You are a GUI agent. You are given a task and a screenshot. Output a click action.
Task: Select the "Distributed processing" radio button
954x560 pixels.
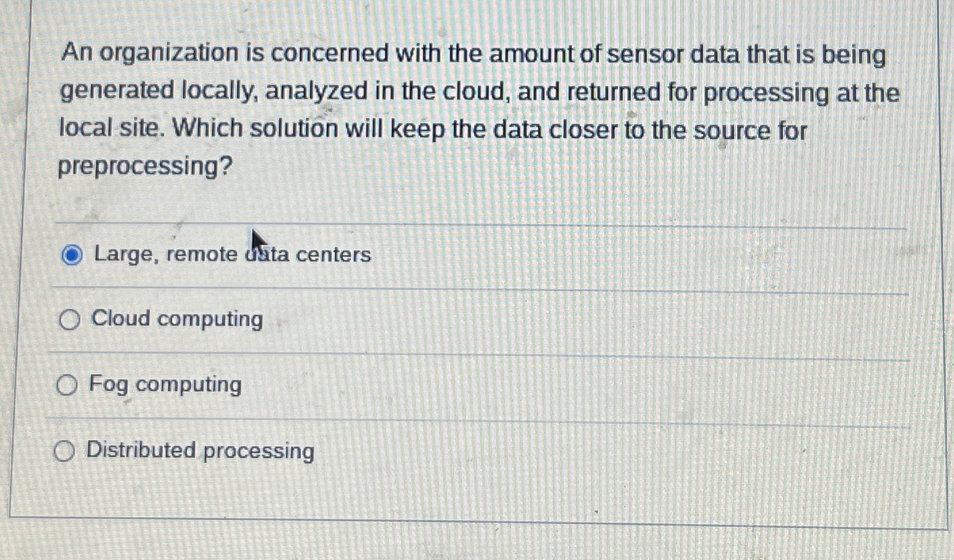coord(64,452)
